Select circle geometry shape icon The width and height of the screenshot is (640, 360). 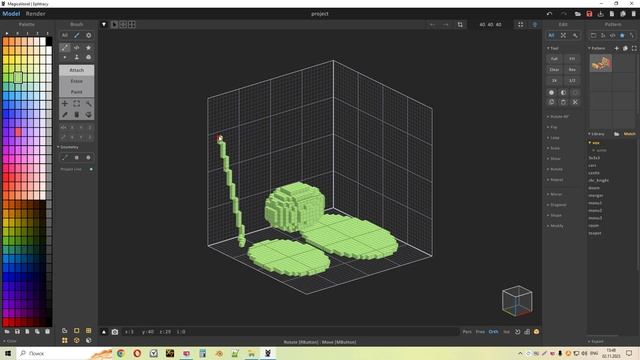[x=88, y=158]
